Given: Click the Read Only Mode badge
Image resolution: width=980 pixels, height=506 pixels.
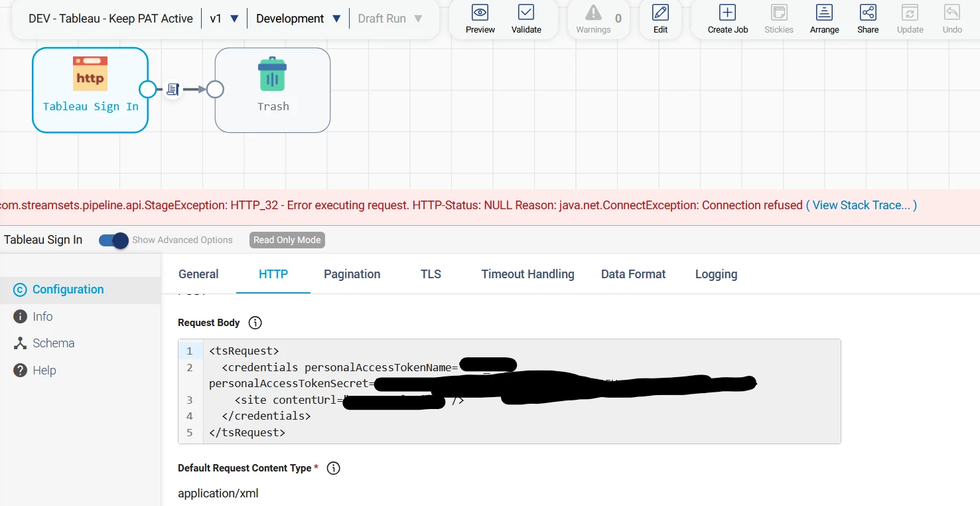Looking at the screenshot, I should point(287,240).
